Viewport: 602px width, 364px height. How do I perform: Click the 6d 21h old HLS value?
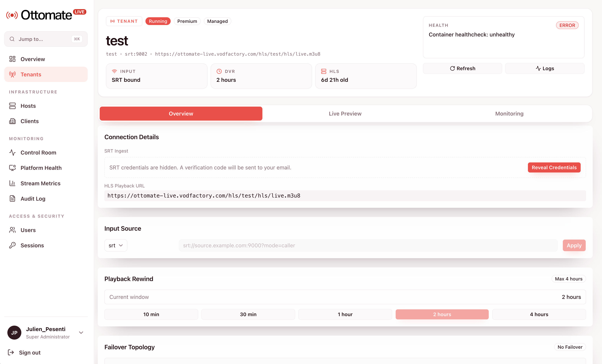pyautogui.click(x=335, y=80)
